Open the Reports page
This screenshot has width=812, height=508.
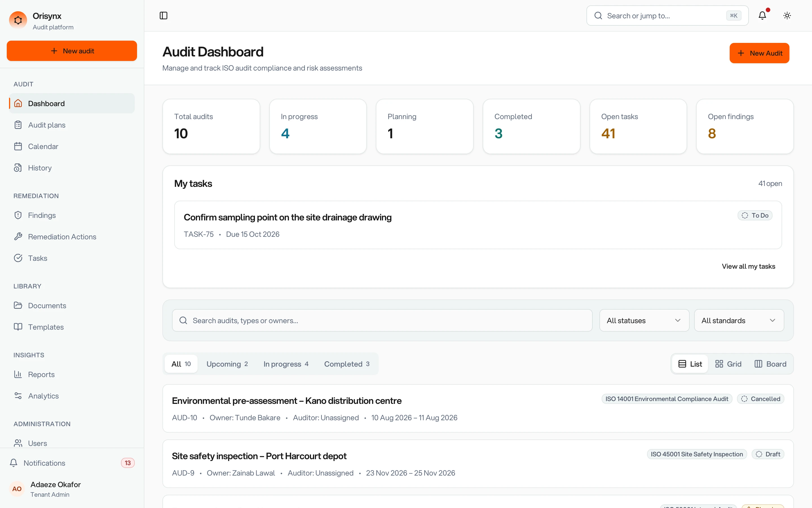[x=72, y=375]
